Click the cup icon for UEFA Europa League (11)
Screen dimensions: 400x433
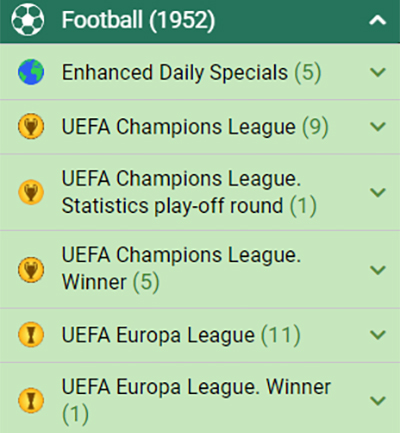[31, 335]
